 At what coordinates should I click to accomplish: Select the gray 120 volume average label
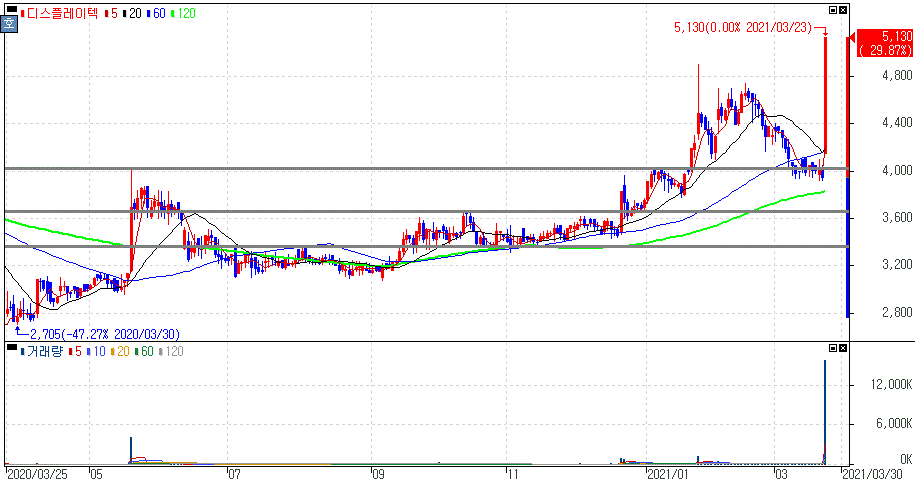[x=172, y=351]
